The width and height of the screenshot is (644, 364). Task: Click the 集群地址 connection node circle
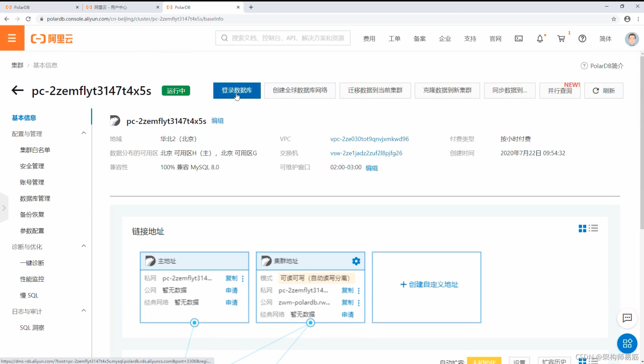coord(311,323)
